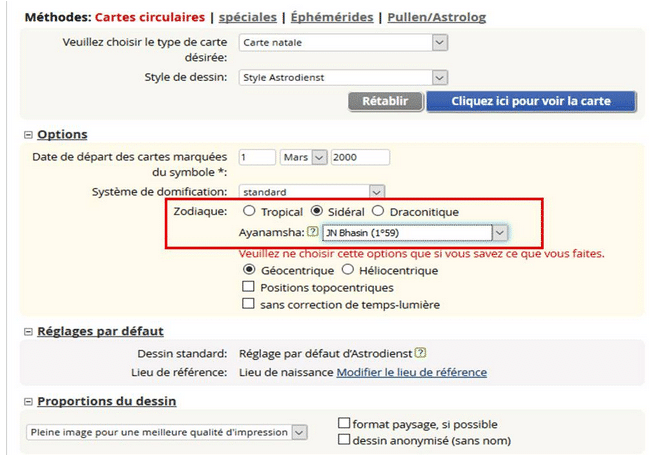The width and height of the screenshot is (667, 458).
Task: Click the help icon beside Réglage par défaut d'Astrodienst
Action: coord(420,353)
